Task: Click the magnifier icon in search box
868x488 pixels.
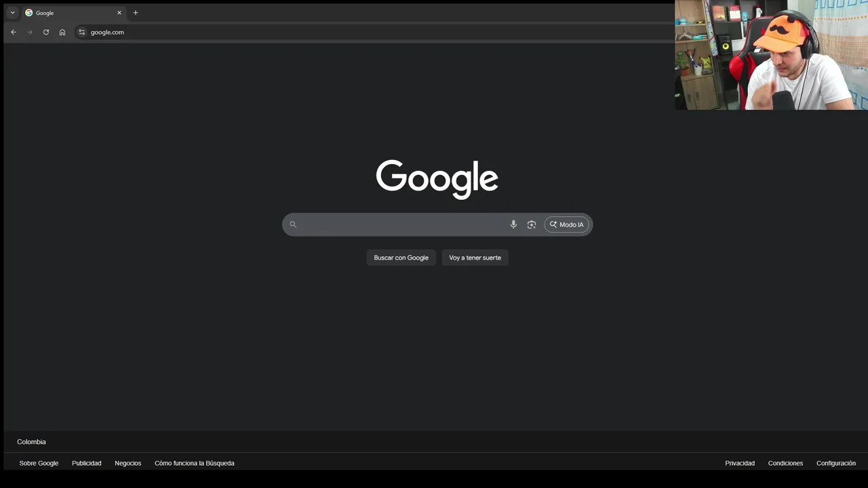Action: 293,224
